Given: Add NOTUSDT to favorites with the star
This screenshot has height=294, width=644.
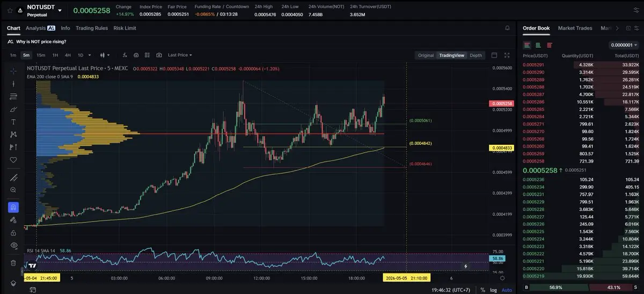Looking at the screenshot, I should coord(9,10).
